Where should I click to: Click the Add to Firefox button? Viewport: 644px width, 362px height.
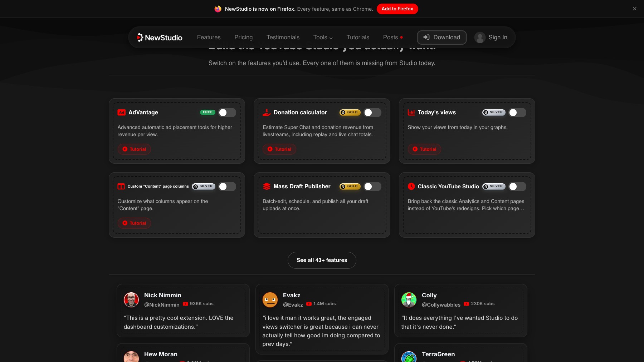click(x=397, y=9)
